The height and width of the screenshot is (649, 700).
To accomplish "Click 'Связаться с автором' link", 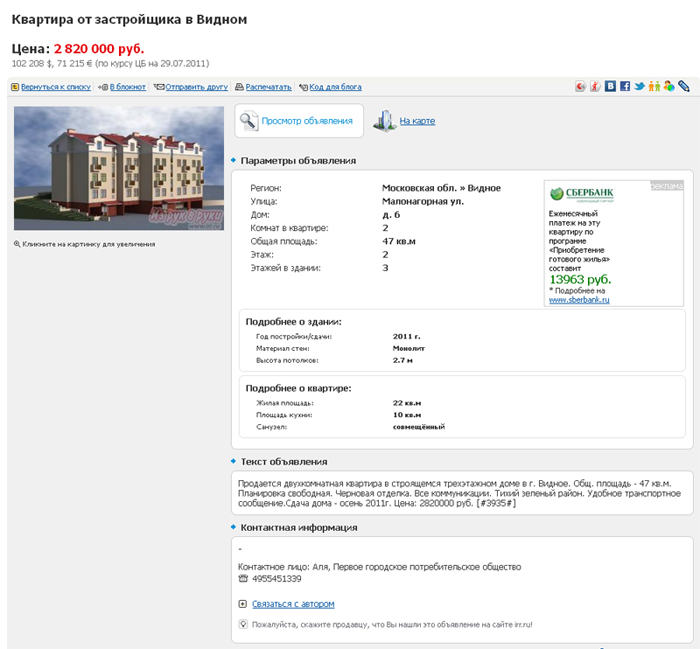I will pyautogui.click(x=293, y=604).
